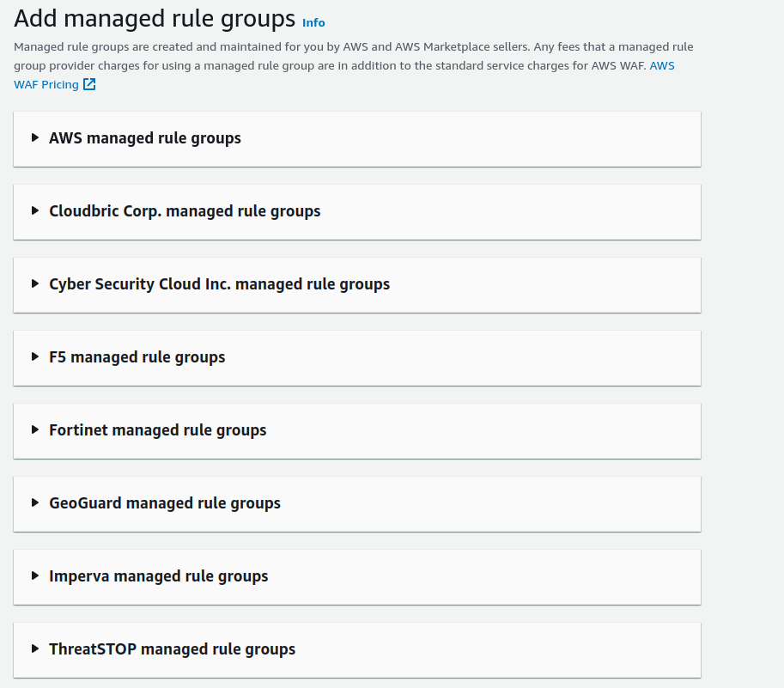Expand the Fortinet managed rule groups triangle
Screen dimensions: 784x688
pyautogui.click(x=35, y=429)
